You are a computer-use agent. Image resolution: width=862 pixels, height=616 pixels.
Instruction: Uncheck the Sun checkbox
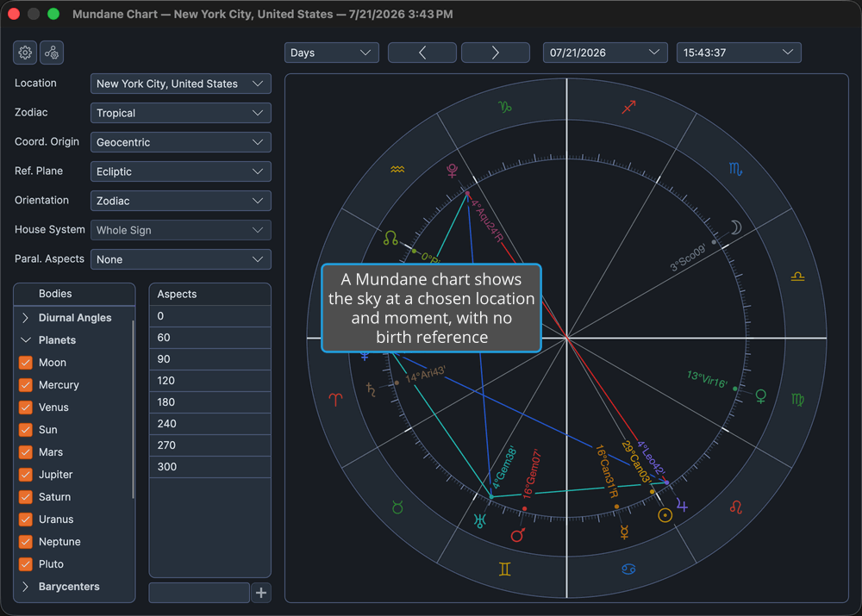click(x=25, y=430)
